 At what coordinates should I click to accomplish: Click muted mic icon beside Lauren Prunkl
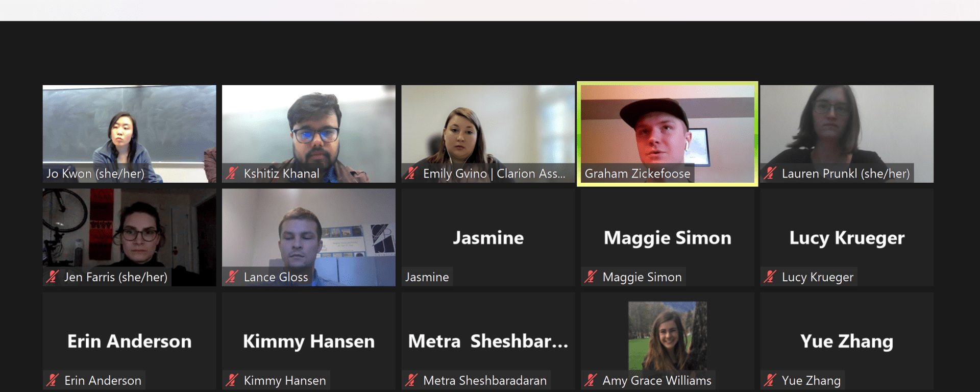[x=770, y=174]
